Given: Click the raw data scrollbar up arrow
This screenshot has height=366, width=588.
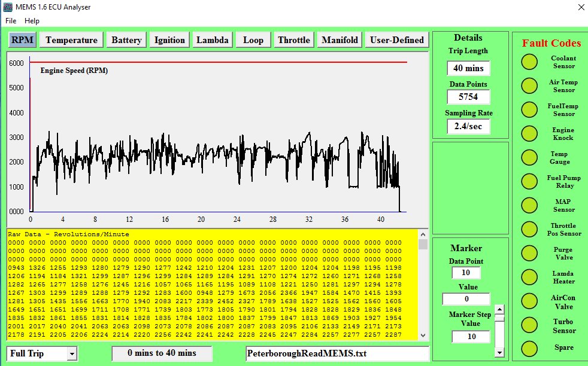Looking at the screenshot, I should [423, 234].
